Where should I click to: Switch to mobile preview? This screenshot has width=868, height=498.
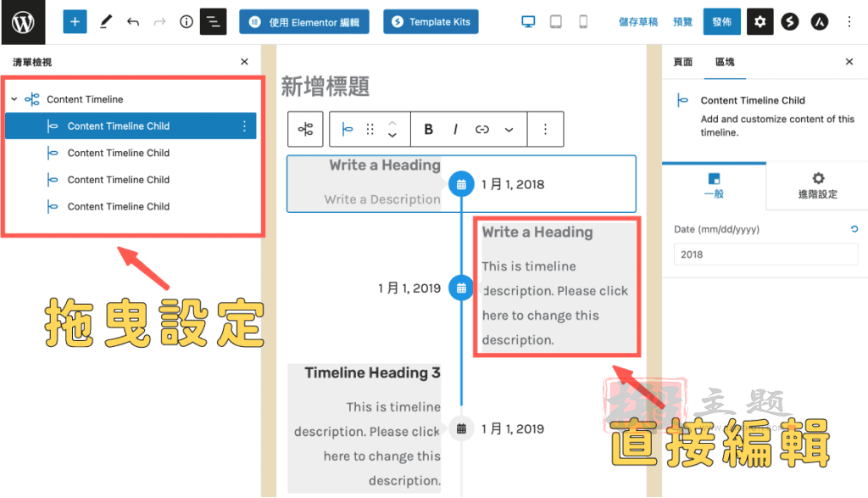pyautogui.click(x=583, y=22)
